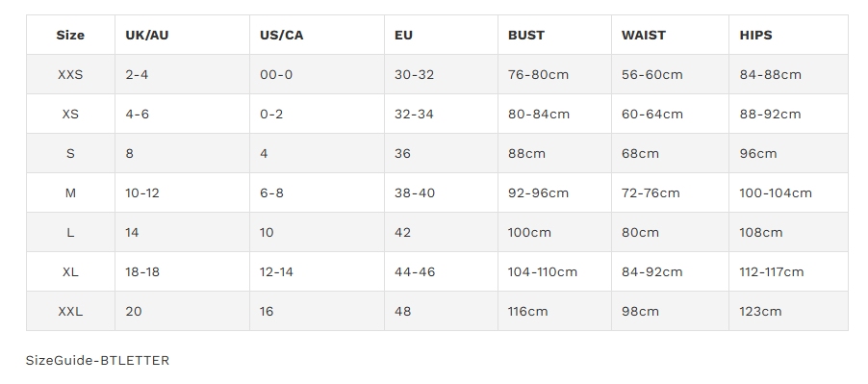Click the WAIST column header
This screenshot has width=868, height=384.
(x=643, y=35)
